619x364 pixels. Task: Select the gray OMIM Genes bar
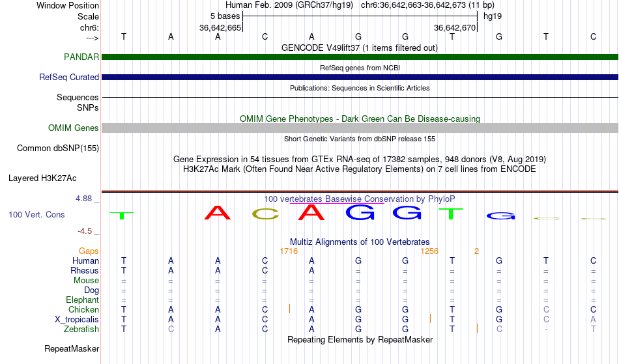360,128
